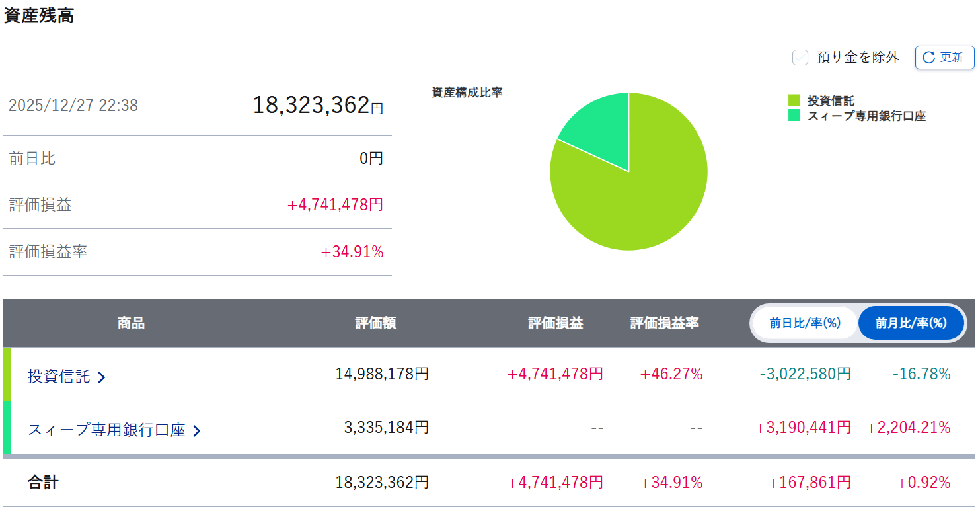This screenshot has height=513, width=980.
Task: Click the 商品 column header
Action: click(x=131, y=323)
